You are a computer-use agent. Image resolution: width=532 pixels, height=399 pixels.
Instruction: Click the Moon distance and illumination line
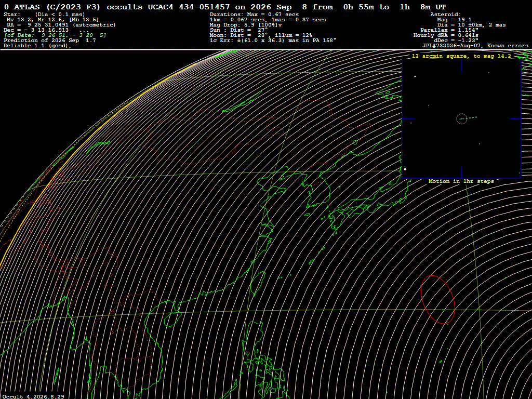point(261,35)
